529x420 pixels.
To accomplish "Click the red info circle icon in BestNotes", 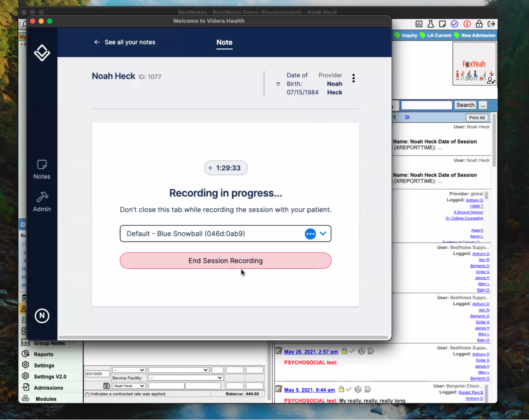I will click(x=467, y=24).
